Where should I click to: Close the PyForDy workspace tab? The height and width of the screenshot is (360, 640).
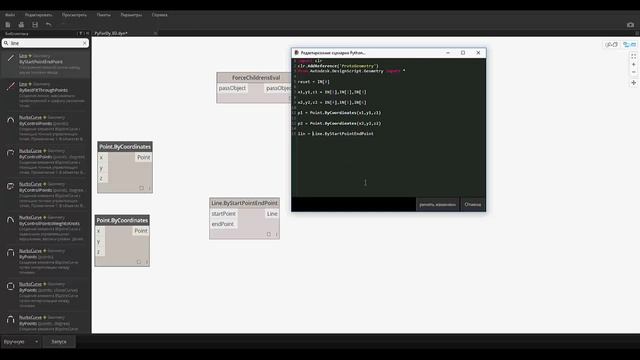[156, 33]
